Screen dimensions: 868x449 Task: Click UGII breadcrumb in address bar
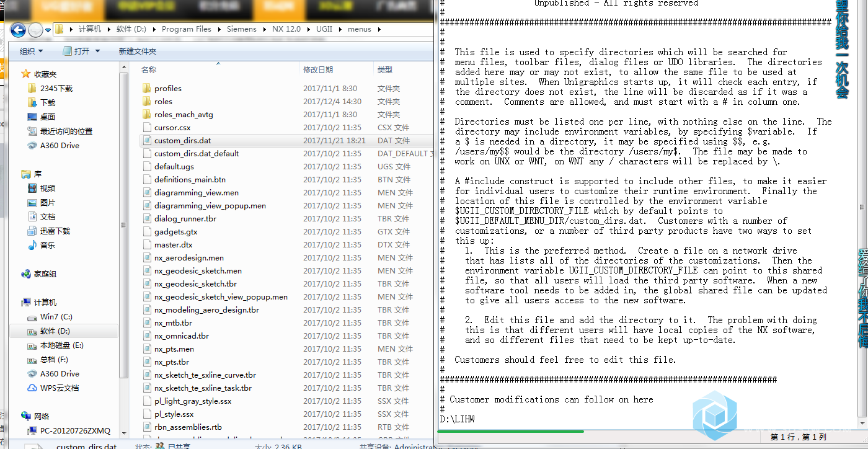[x=324, y=29]
